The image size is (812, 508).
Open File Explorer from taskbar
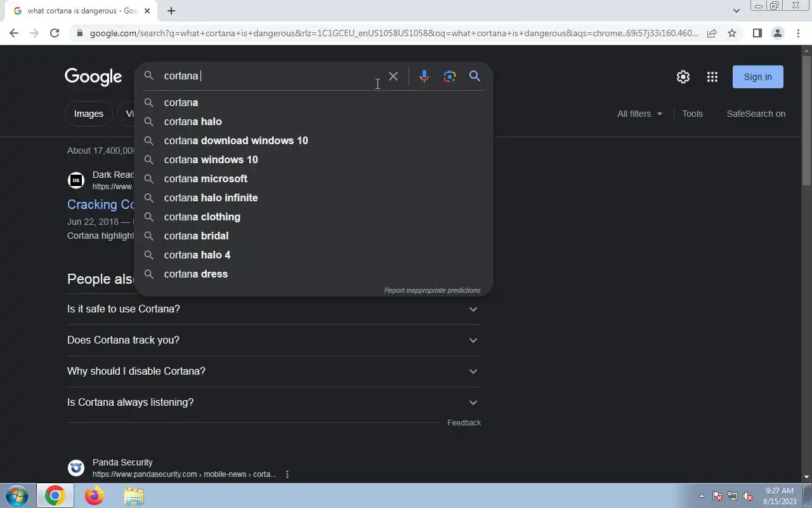134,496
